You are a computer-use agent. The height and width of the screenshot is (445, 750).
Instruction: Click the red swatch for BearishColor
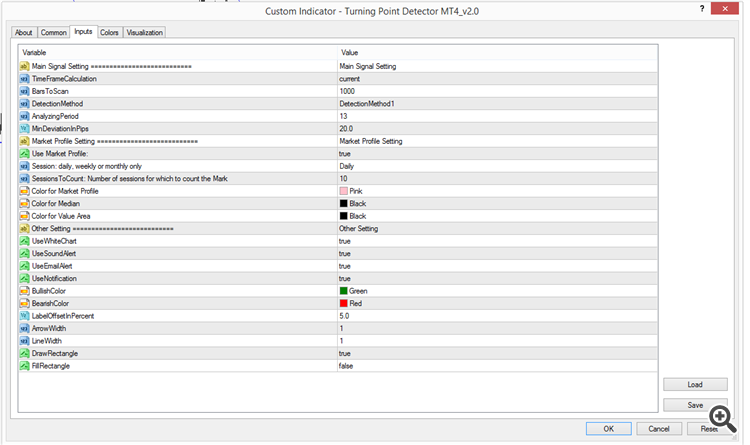[343, 303]
